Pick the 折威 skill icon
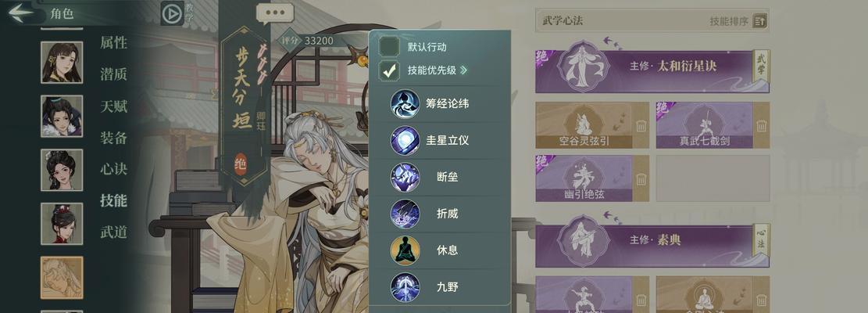 (x=405, y=214)
